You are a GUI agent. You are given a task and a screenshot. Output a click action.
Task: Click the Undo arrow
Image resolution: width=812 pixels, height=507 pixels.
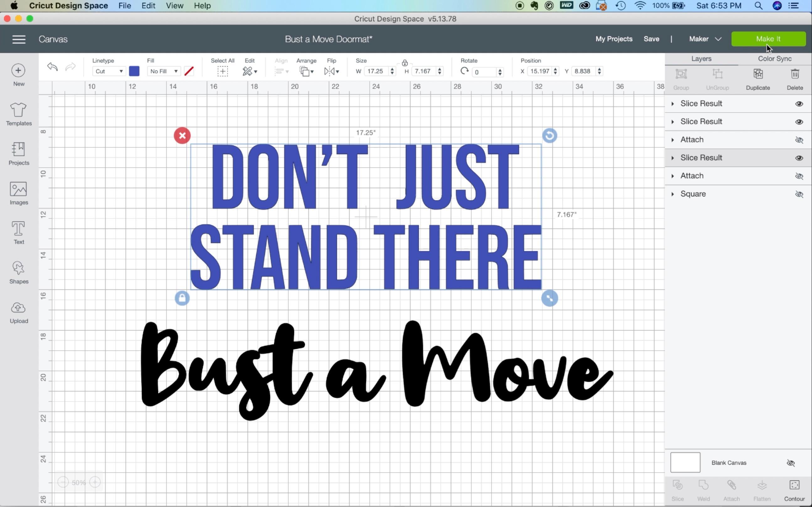[x=52, y=67]
